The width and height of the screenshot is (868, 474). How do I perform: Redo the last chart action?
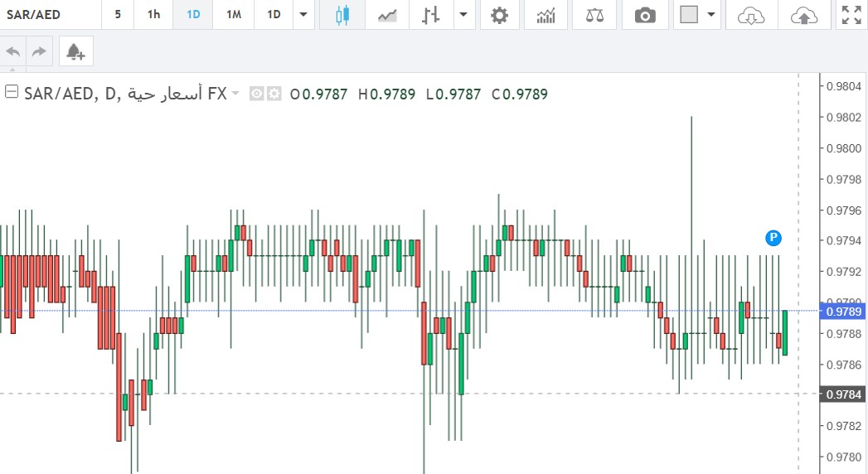tap(39, 51)
